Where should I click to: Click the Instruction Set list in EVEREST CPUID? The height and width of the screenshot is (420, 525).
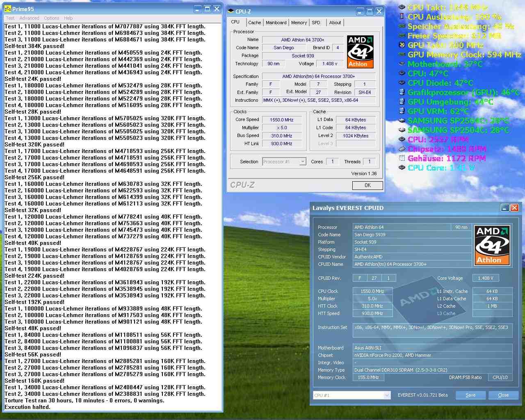[x=433, y=331]
